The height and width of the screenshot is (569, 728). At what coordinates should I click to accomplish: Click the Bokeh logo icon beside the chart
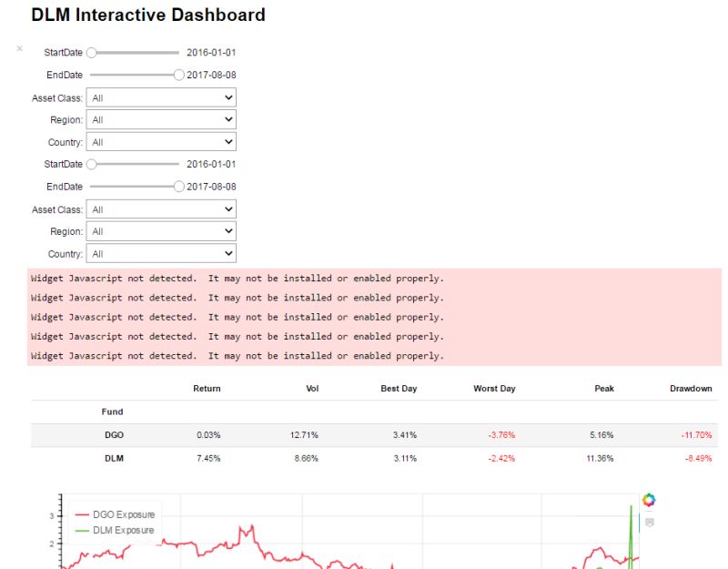648,502
